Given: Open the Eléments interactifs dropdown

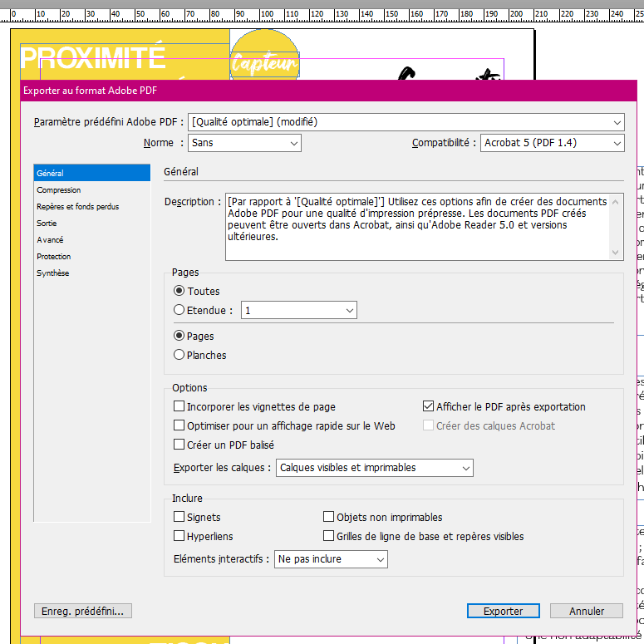Looking at the screenshot, I should point(331,559).
